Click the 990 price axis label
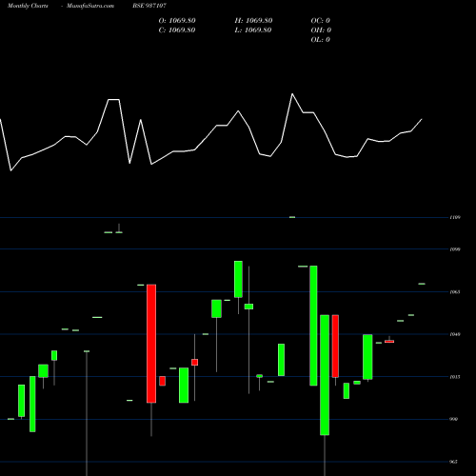This screenshot has height=476, width=476. point(454,419)
